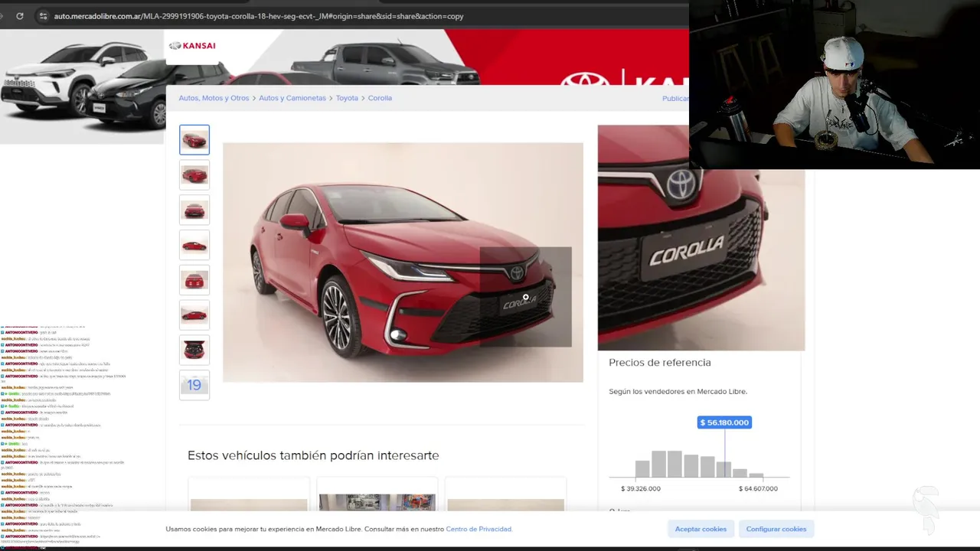The height and width of the screenshot is (551, 980).
Task: Open the first suggested vehicle card
Action: point(249,494)
